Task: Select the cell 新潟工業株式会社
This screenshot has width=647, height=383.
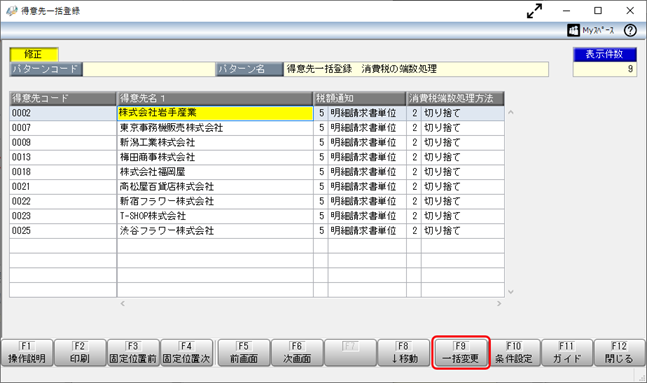Action: coord(215,143)
